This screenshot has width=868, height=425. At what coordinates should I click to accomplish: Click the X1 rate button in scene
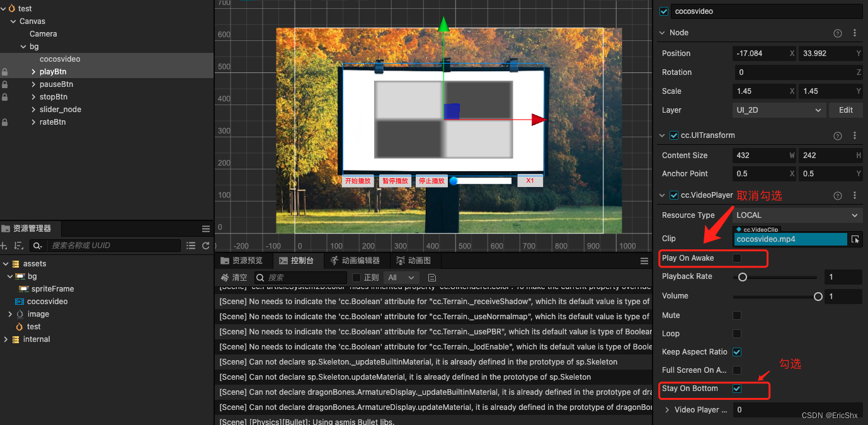tap(530, 181)
